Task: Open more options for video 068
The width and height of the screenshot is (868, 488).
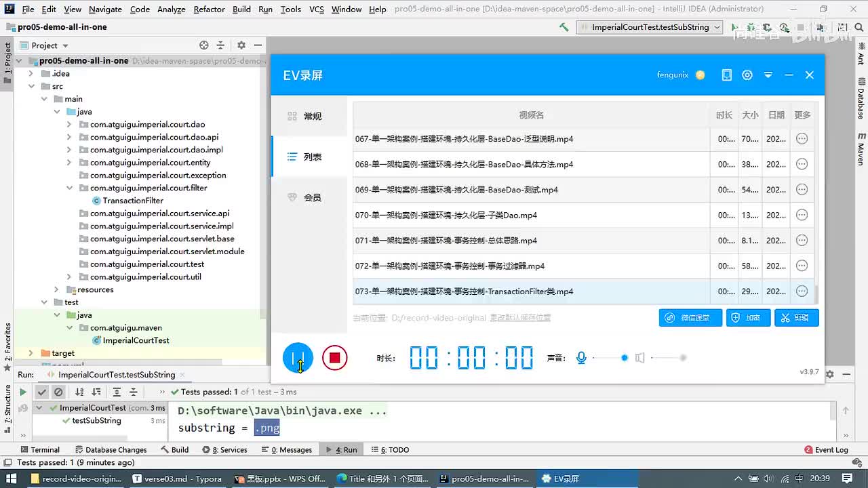Action: [x=802, y=164]
